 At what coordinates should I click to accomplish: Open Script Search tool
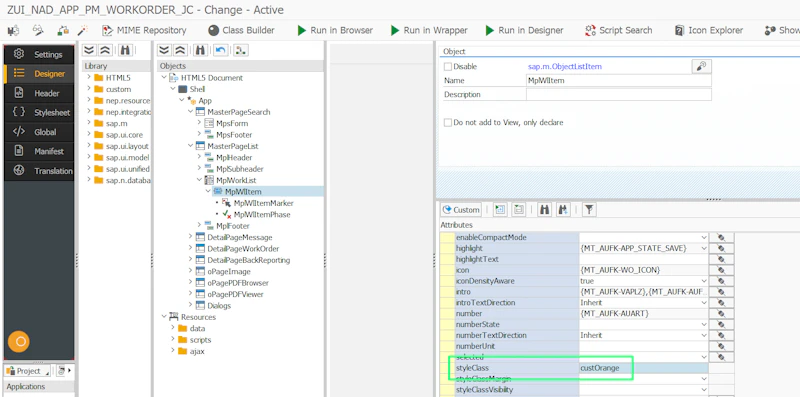(x=618, y=31)
